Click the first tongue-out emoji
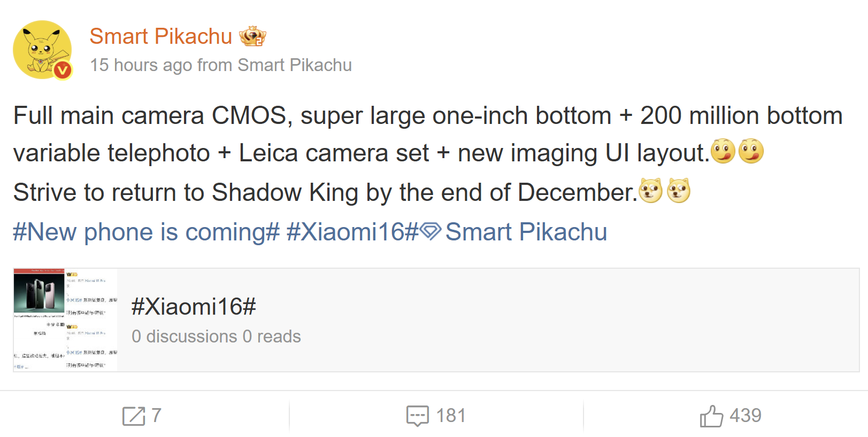 (723, 151)
